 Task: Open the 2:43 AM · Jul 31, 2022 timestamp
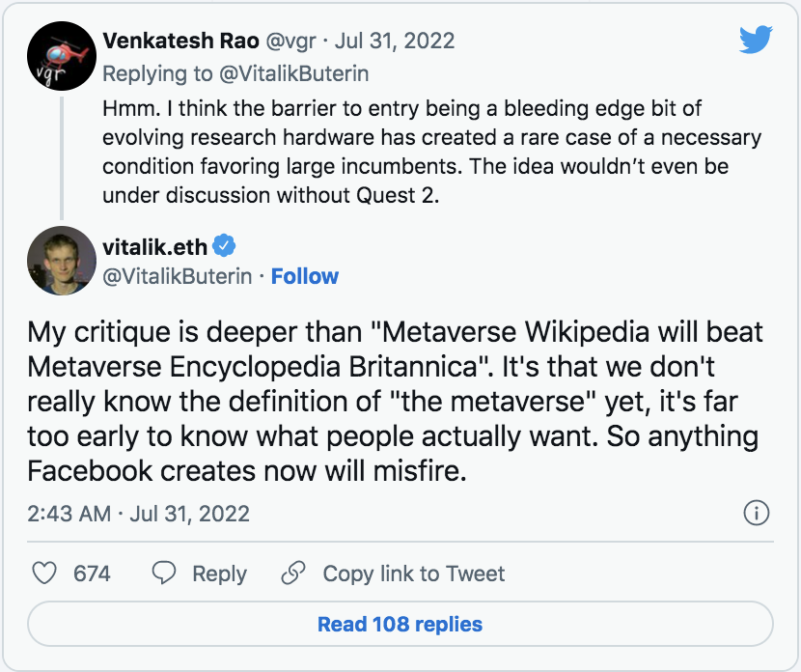point(139,514)
